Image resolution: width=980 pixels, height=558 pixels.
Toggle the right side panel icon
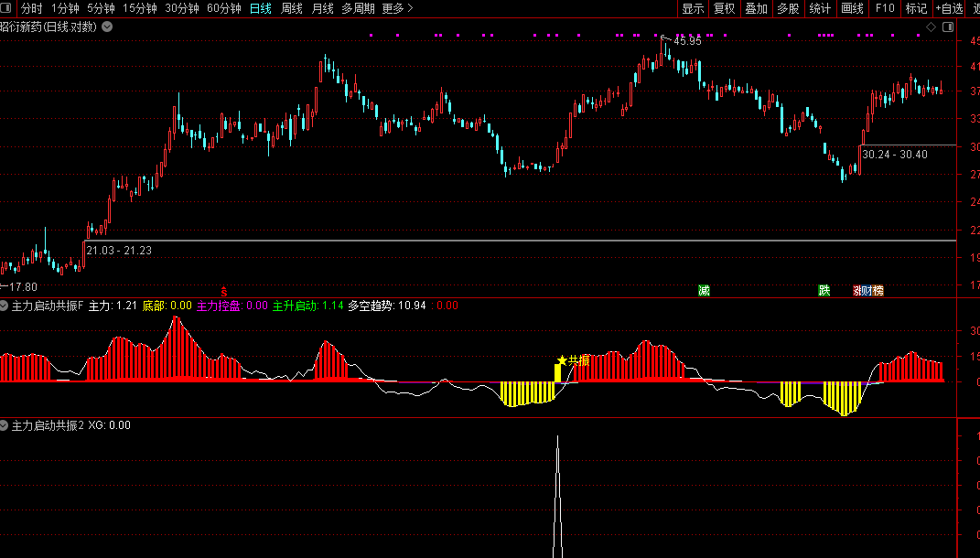pyautogui.click(x=948, y=27)
